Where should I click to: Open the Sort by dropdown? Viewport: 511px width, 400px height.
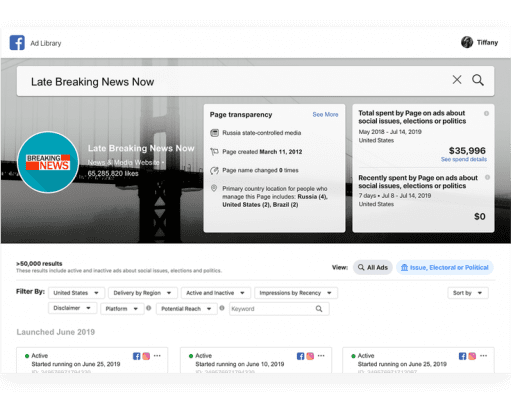pyautogui.click(x=468, y=293)
